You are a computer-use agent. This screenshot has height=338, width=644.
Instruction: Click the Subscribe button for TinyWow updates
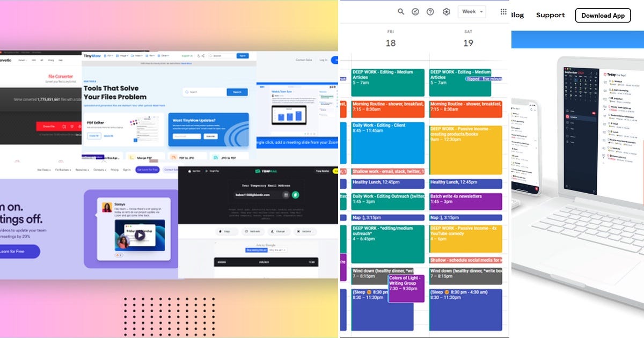(x=210, y=136)
